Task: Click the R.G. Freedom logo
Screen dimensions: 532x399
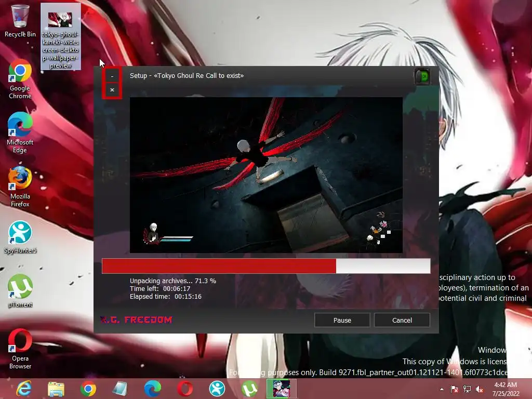Action: pos(137,320)
